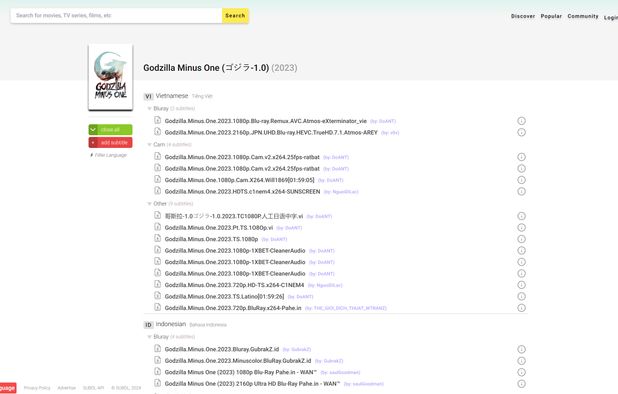
Task: Collapse the Vietnamese Cam group
Action: click(x=149, y=145)
